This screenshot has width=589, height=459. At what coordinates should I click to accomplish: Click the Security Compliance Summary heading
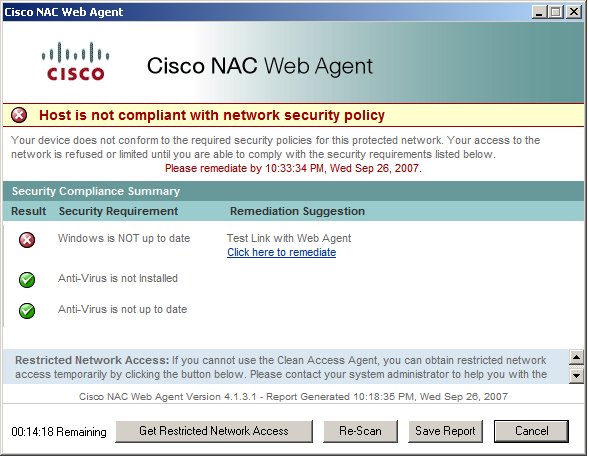(x=96, y=191)
